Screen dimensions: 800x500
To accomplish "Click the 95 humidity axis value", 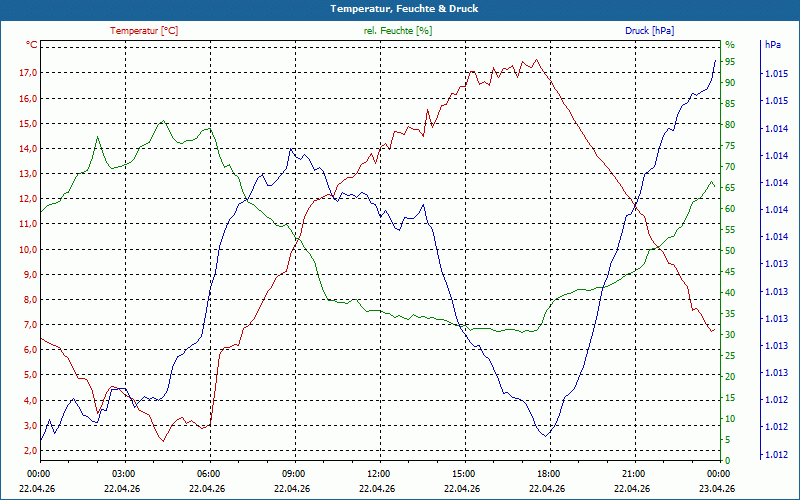I will point(730,62).
